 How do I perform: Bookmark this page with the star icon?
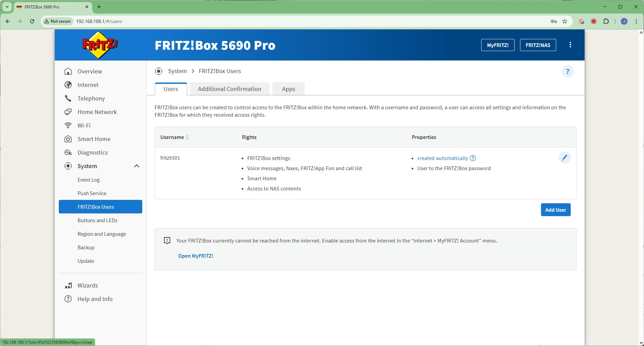[565, 21]
